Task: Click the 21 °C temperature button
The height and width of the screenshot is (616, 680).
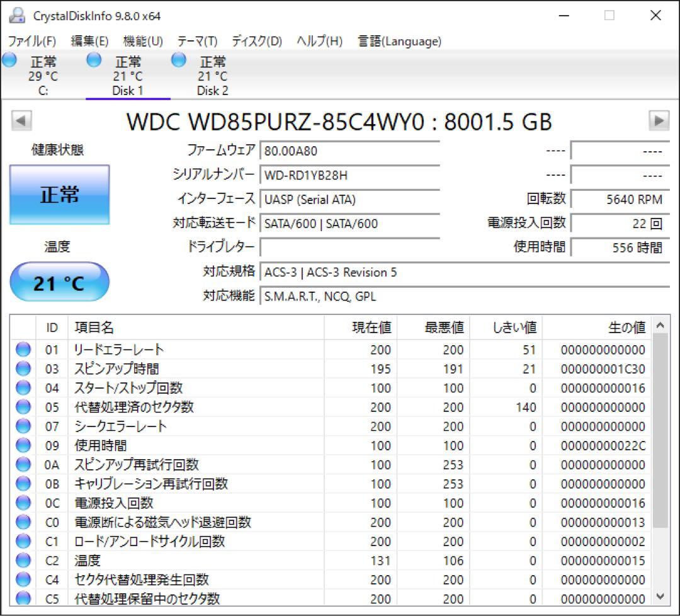Action: coord(59,282)
